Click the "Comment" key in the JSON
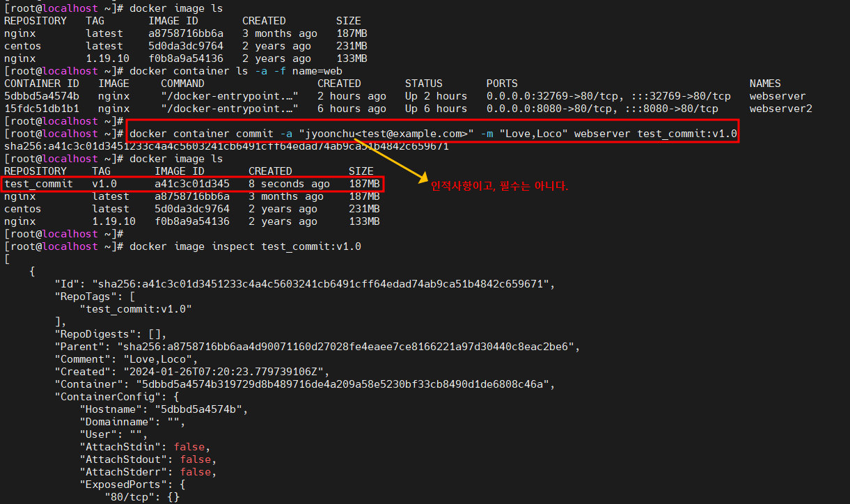The height and width of the screenshot is (504, 850). click(83, 359)
